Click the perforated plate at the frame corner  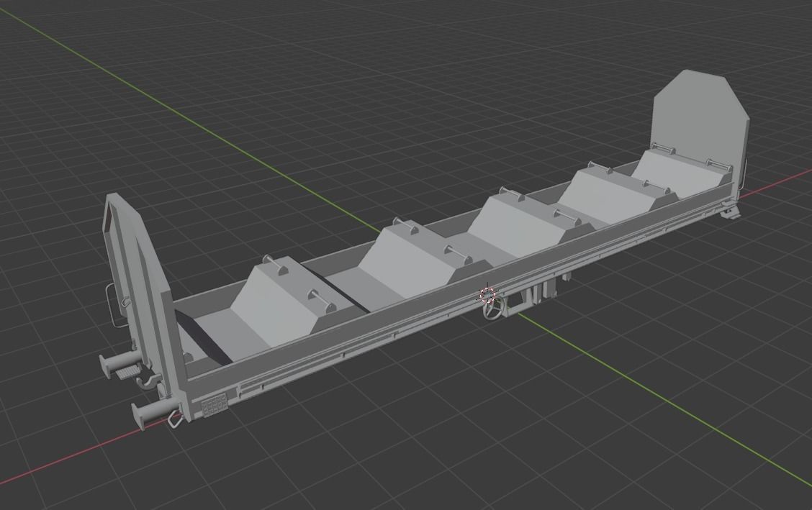tap(214, 405)
